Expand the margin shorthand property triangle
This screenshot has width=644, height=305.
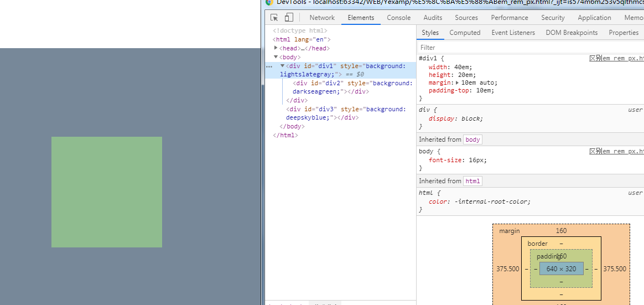458,82
